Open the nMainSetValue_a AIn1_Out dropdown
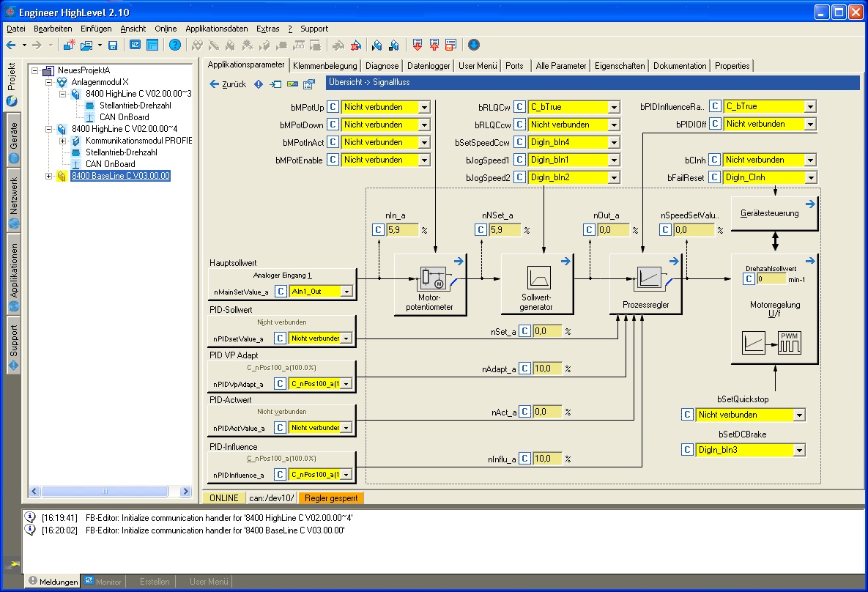Screen dimensions: 868x592 (346, 292)
